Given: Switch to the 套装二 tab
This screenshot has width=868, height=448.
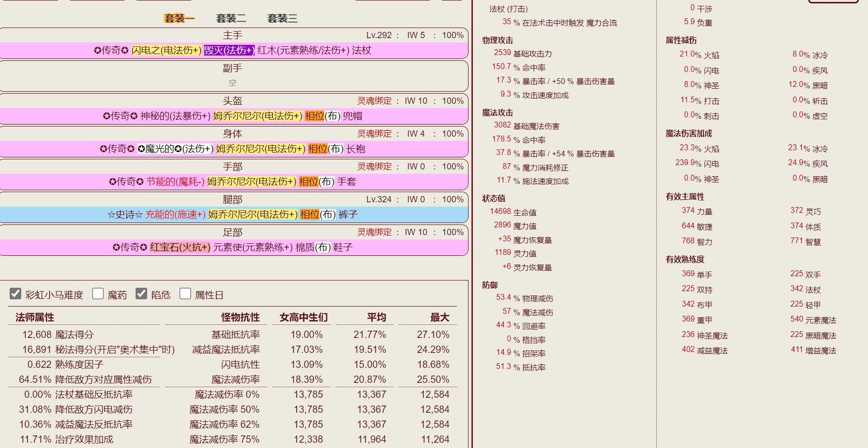Looking at the screenshot, I should click(231, 18).
